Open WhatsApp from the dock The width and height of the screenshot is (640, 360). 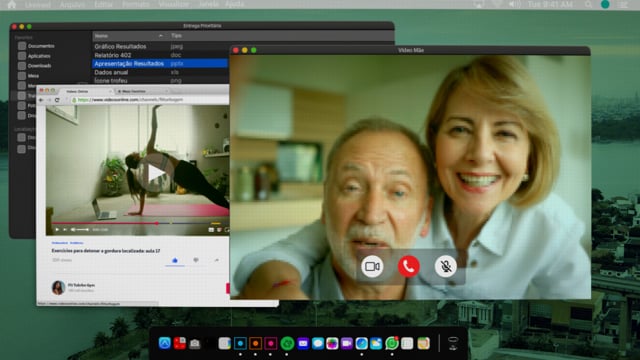click(x=392, y=344)
